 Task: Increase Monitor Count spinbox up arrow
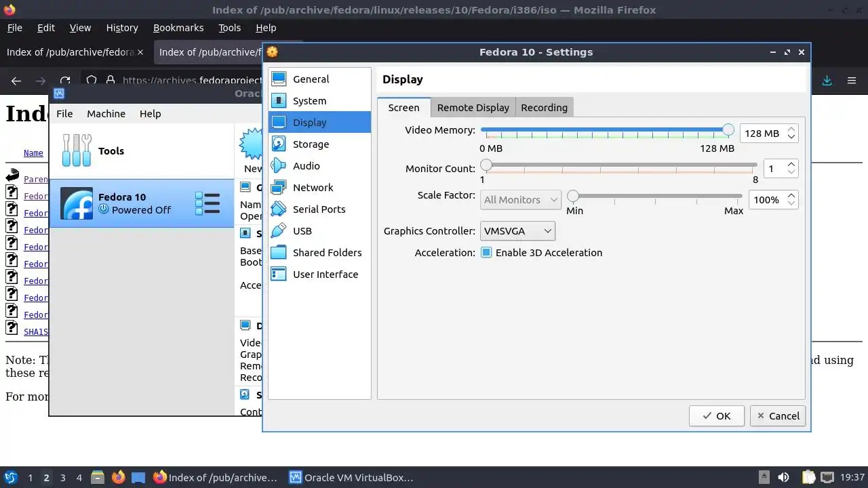pyautogui.click(x=791, y=164)
